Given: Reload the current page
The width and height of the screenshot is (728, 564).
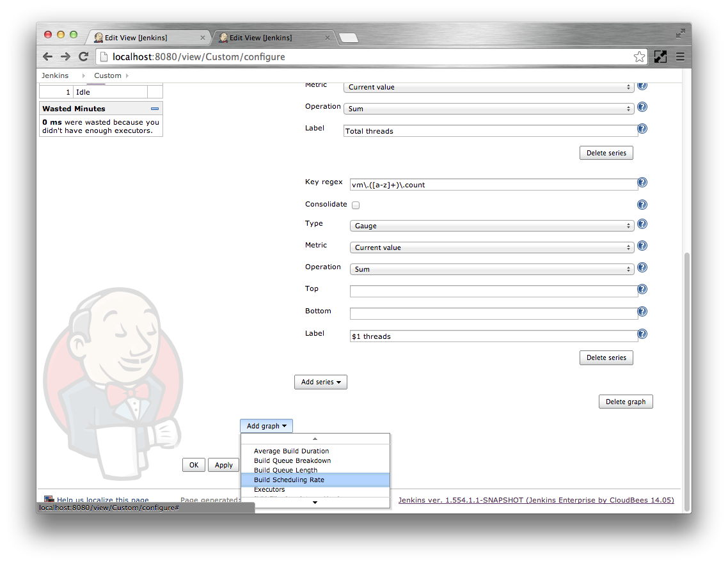Looking at the screenshot, I should click(x=84, y=57).
